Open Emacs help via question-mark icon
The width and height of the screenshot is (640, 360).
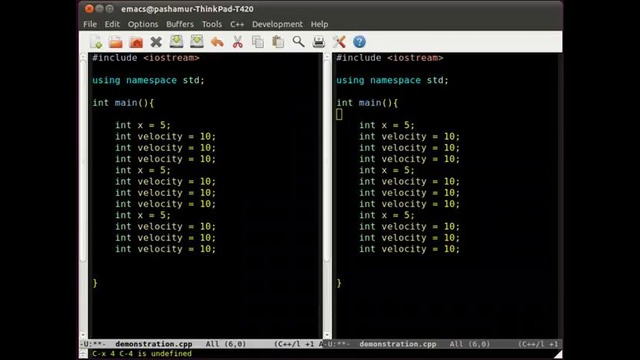click(359, 42)
